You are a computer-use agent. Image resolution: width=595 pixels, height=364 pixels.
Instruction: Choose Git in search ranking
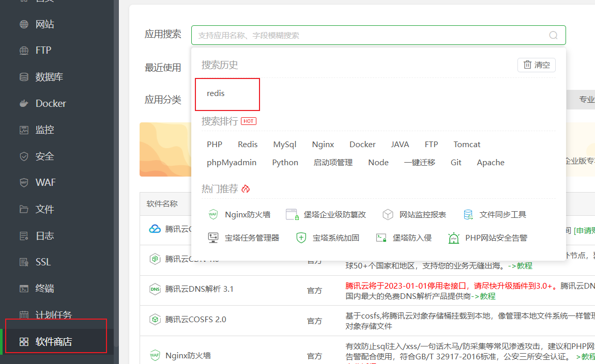(456, 163)
